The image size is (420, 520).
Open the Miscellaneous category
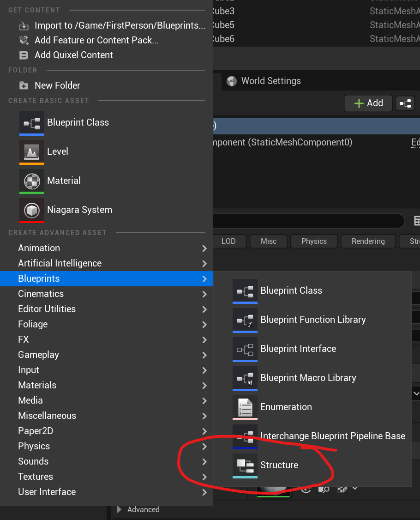[107, 416]
